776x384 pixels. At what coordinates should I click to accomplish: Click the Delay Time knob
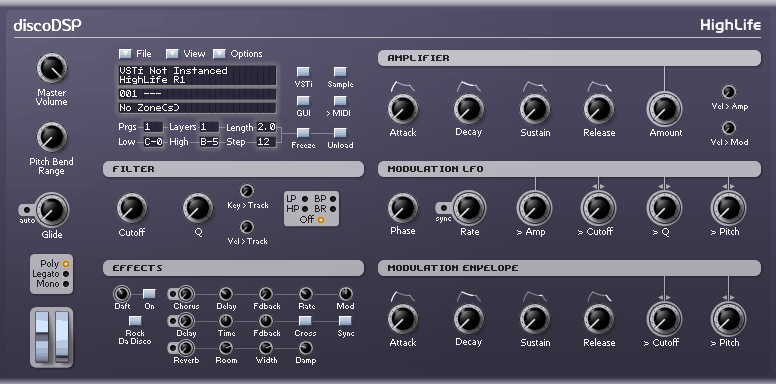point(226,321)
